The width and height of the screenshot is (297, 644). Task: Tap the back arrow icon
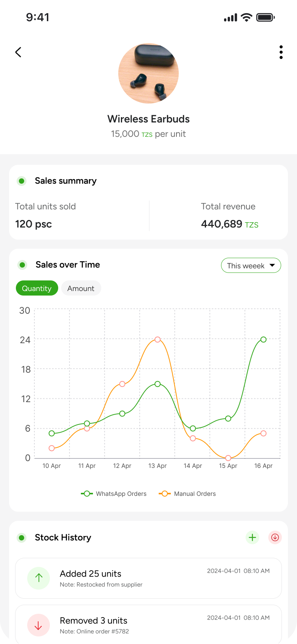click(18, 52)
